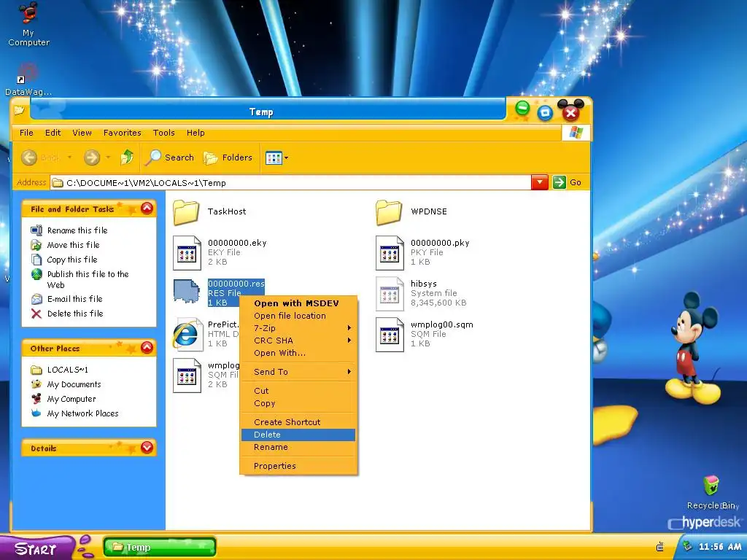
Task: Choose Cut from context menu
Action: click(298, 391)
